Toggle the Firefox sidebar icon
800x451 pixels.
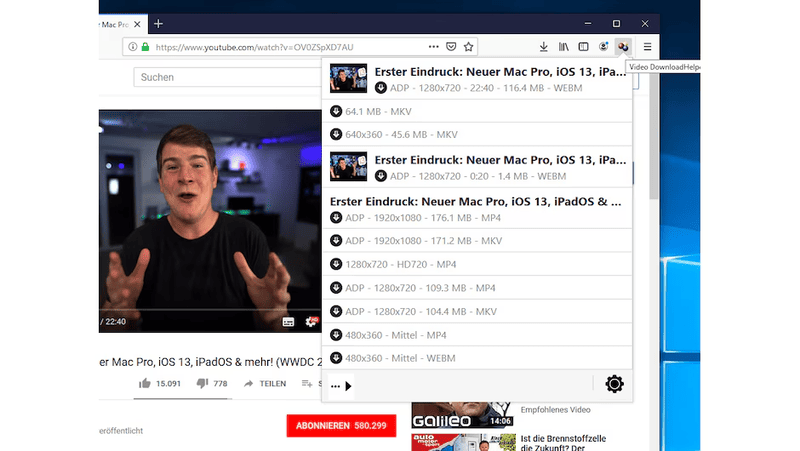(x=583, y=47)
